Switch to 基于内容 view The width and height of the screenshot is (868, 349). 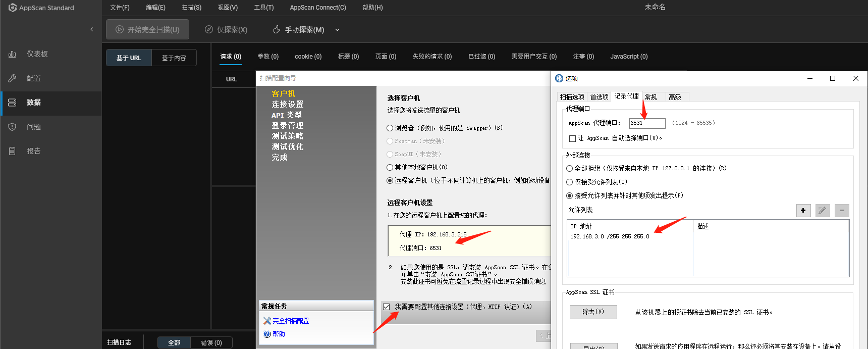(174, 58)
